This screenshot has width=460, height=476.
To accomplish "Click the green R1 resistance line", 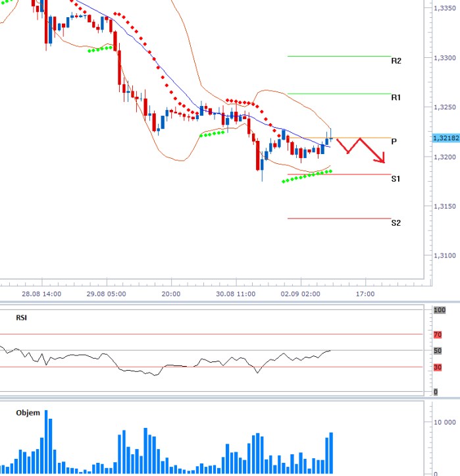I will tap(339, 93).
